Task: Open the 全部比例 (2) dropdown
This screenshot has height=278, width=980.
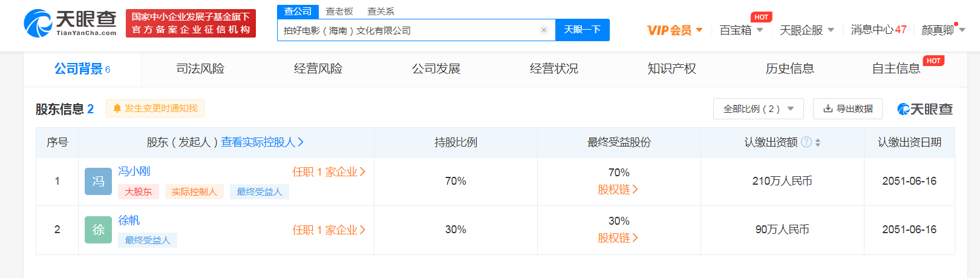Action: 758,109
